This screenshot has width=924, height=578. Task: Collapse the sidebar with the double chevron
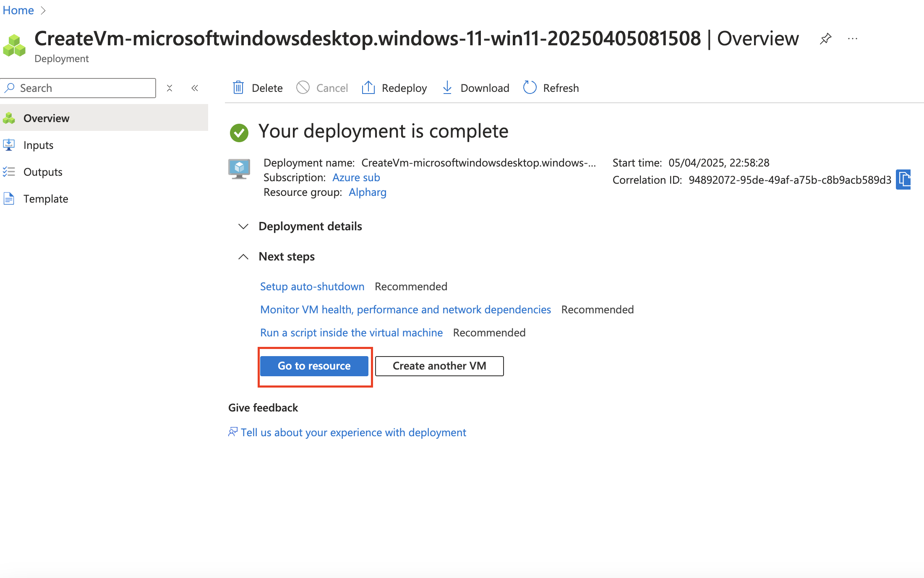(195, 88)
